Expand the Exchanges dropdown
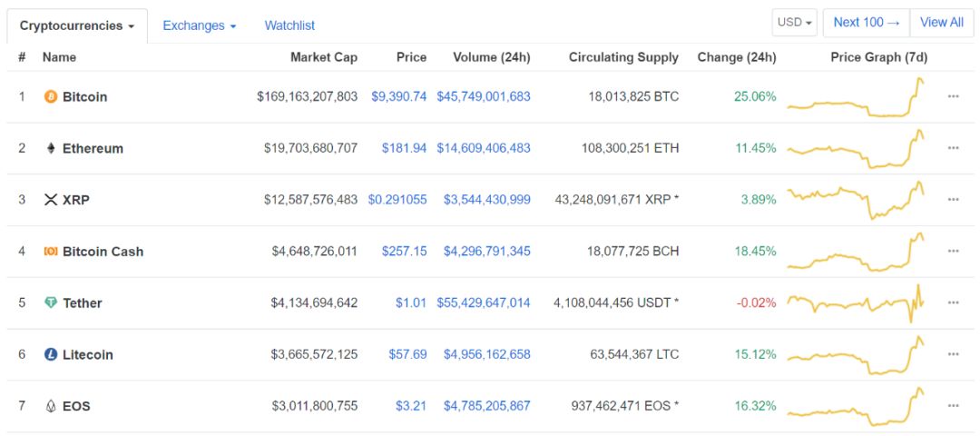This screenshot has width=980, height=436. tap(200, 25)
